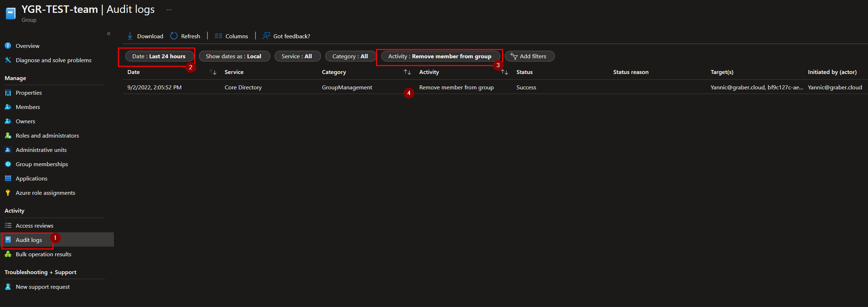
Task: Open the Members page
Action: click(28, 107)
